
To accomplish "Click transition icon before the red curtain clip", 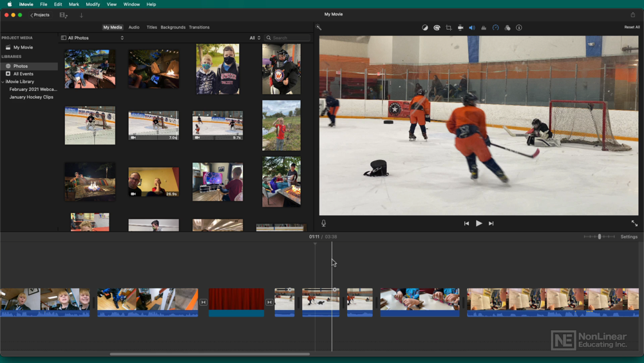I will 204,302.
